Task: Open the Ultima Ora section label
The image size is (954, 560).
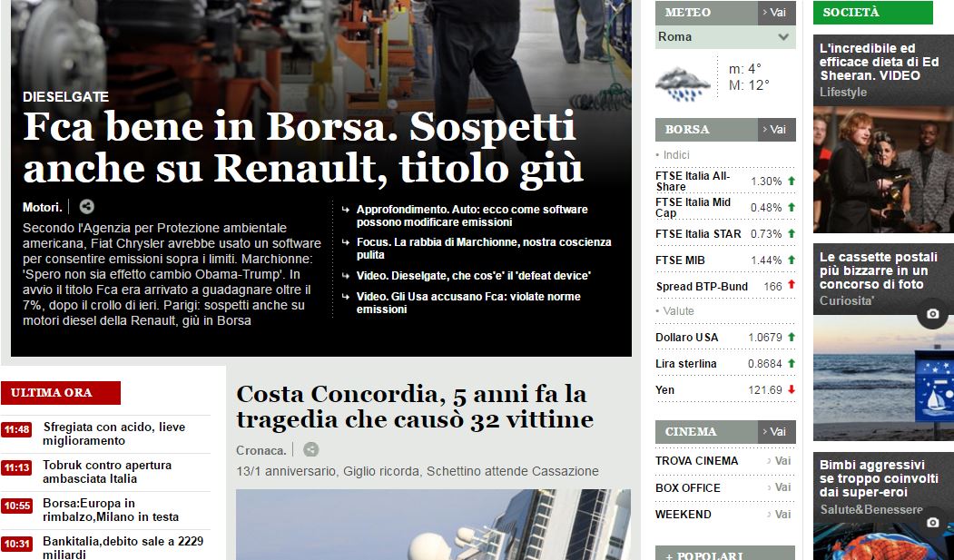Action: coord(61,393)
